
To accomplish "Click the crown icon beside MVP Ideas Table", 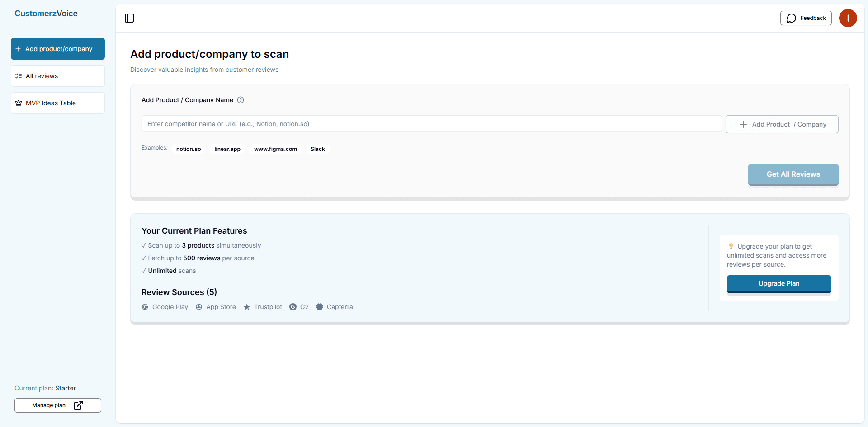I will 19,103.
